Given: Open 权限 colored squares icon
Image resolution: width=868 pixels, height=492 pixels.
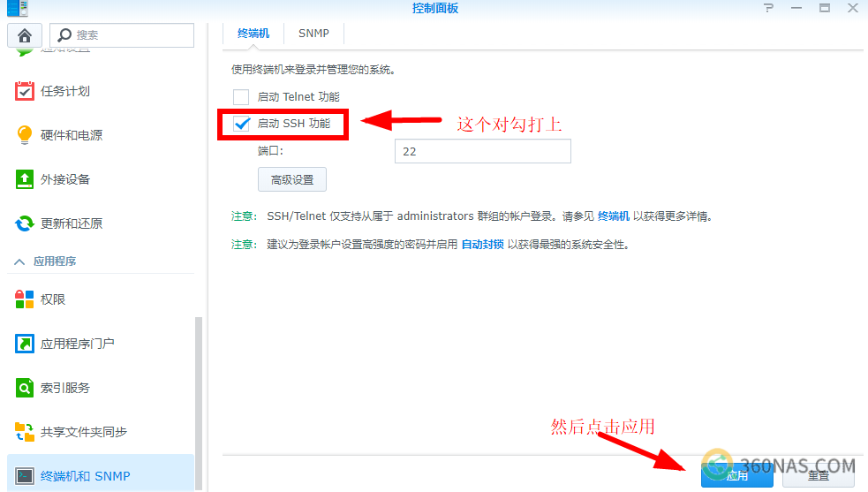Looking at the screenshot, I should point(25,299).
